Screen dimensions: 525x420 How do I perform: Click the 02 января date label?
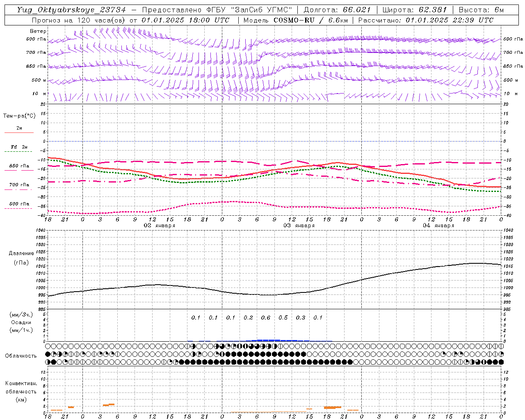[159, 226]
